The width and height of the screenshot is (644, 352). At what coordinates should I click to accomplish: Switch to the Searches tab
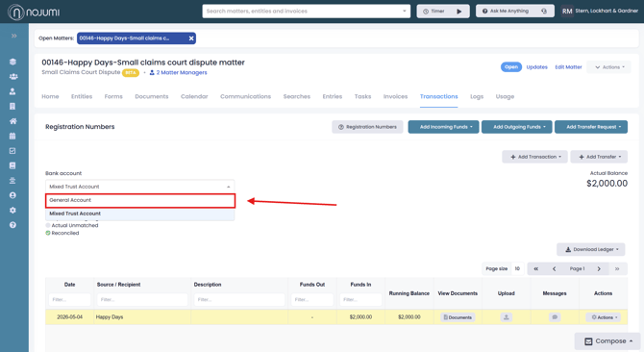[x=297, y=96]
